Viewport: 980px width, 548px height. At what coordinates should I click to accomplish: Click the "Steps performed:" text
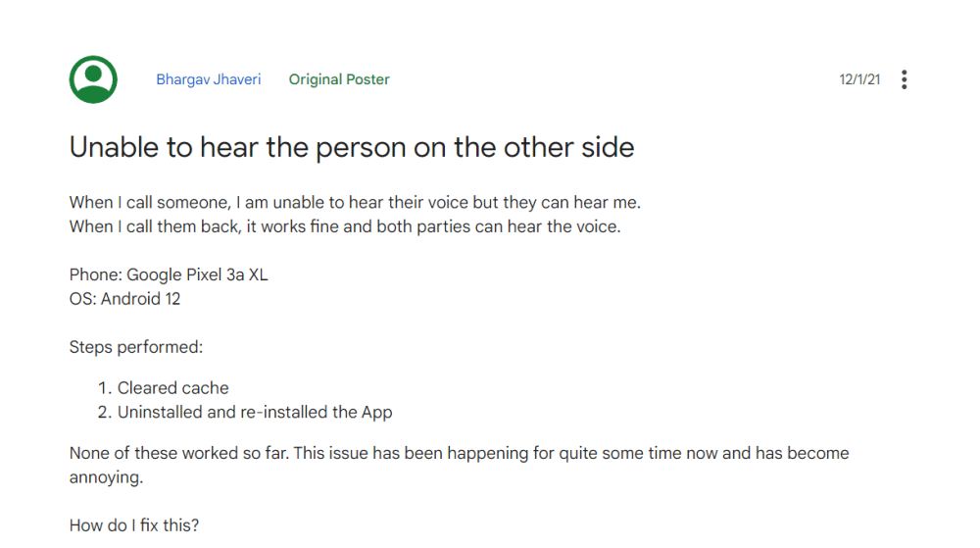click(x=136, y=346)
